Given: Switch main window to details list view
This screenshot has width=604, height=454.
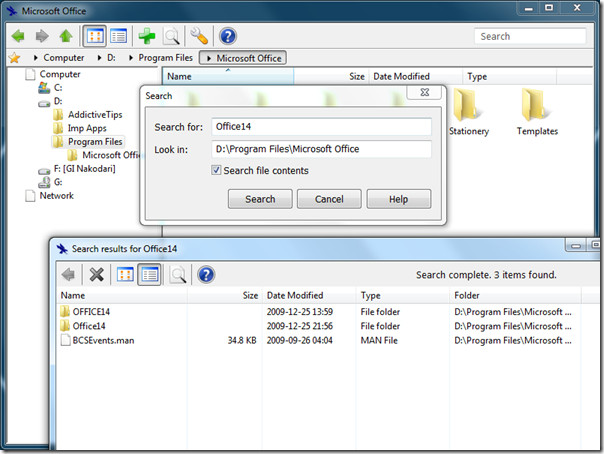Looking at the screenshot, I should pyautogui.click(x=119, y=36).
